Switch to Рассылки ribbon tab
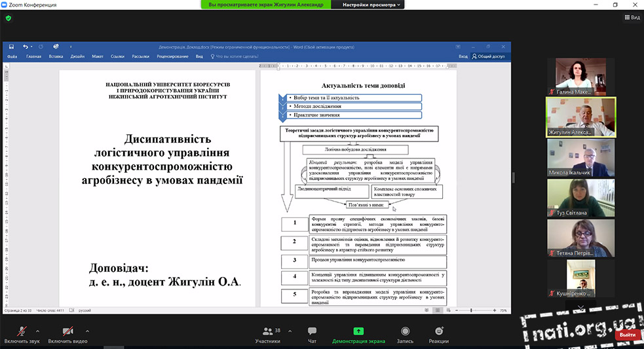644x349 pixels. click(x=140, y=56)
